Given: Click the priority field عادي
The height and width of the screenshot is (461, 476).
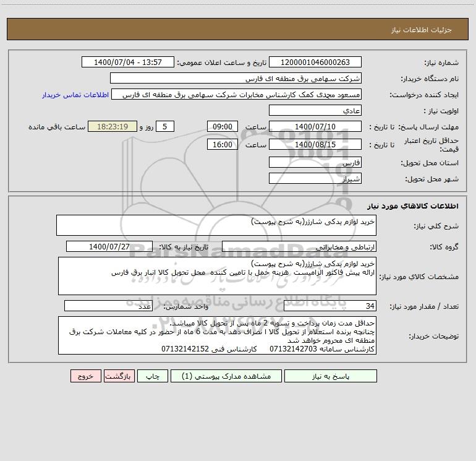Looking at the screenshot, I should pyautogui.click(x=315, y=110).
